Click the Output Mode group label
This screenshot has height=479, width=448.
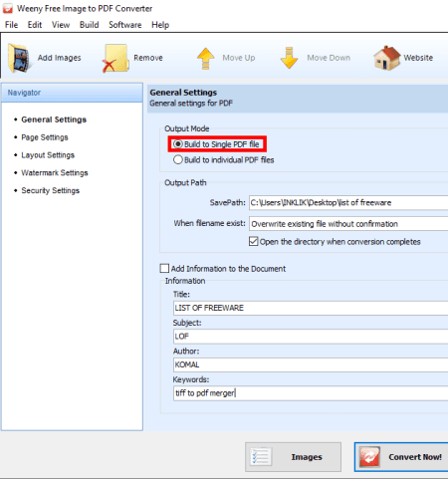click(x=187, y=128)
